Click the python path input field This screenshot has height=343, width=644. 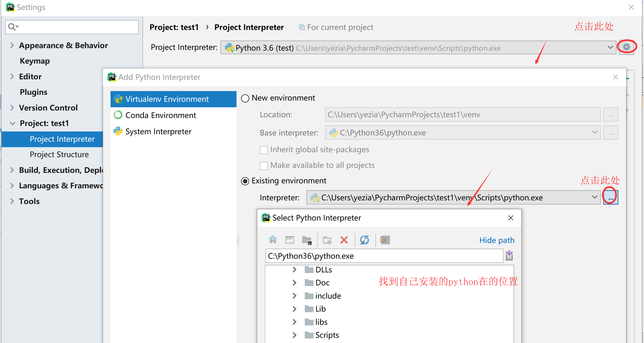point(384,256)
